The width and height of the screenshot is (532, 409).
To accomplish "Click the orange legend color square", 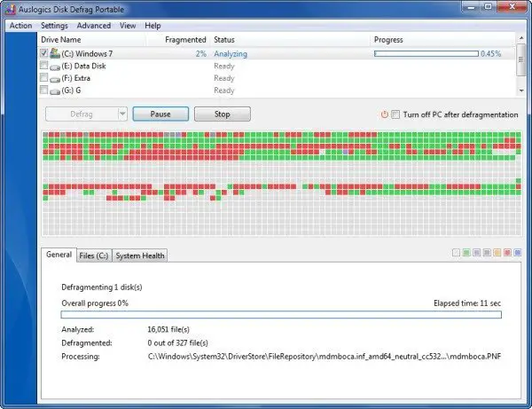I will click(x=497, y=253).
